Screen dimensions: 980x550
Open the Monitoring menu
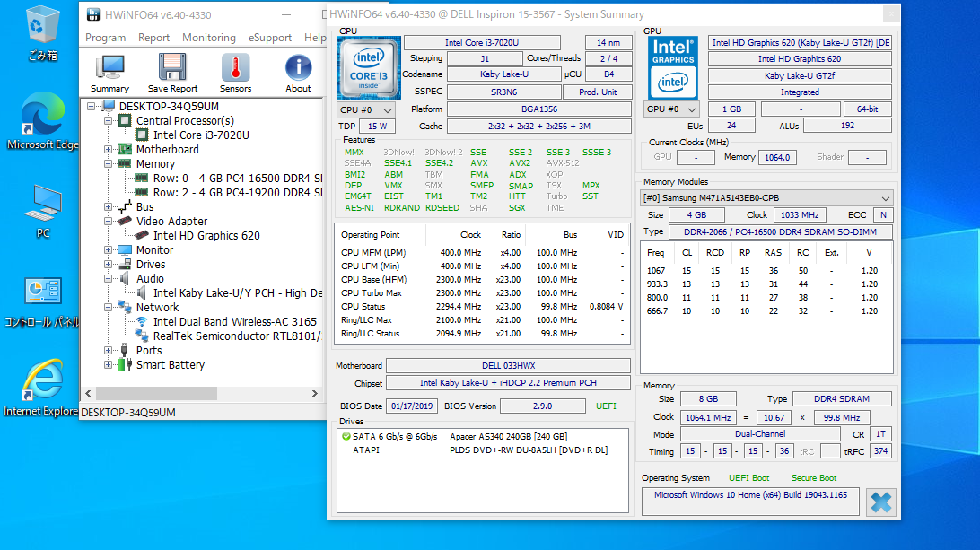[208, 38]
